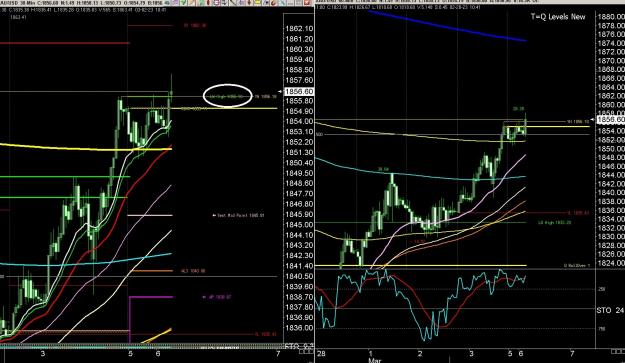625x363 pixels.
Task: Click the yellow rectangle icon in the top toolbar
Action: point(257,2)
